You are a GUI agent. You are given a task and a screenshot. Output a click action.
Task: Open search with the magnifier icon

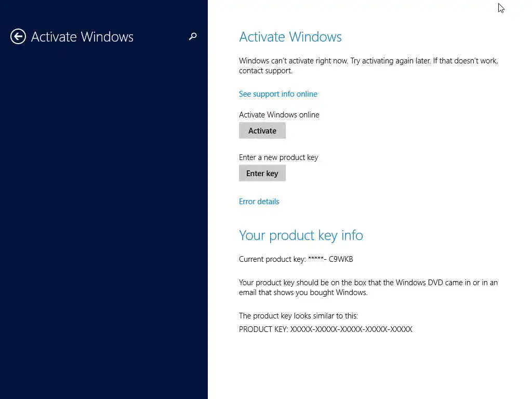point(193,36)
